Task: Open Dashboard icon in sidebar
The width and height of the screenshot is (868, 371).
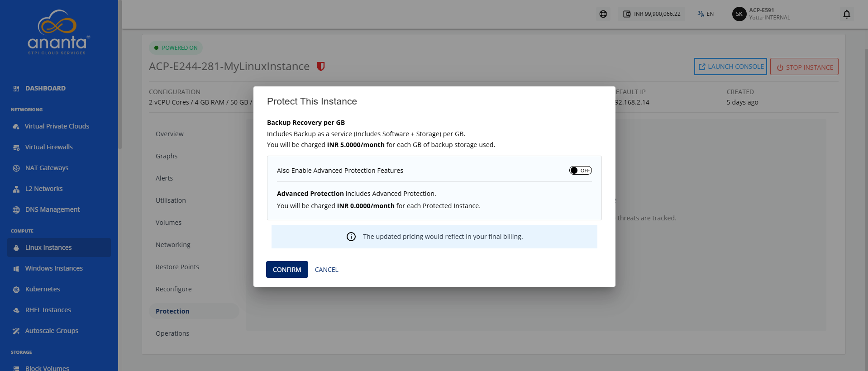Action: tap(16, 89)
